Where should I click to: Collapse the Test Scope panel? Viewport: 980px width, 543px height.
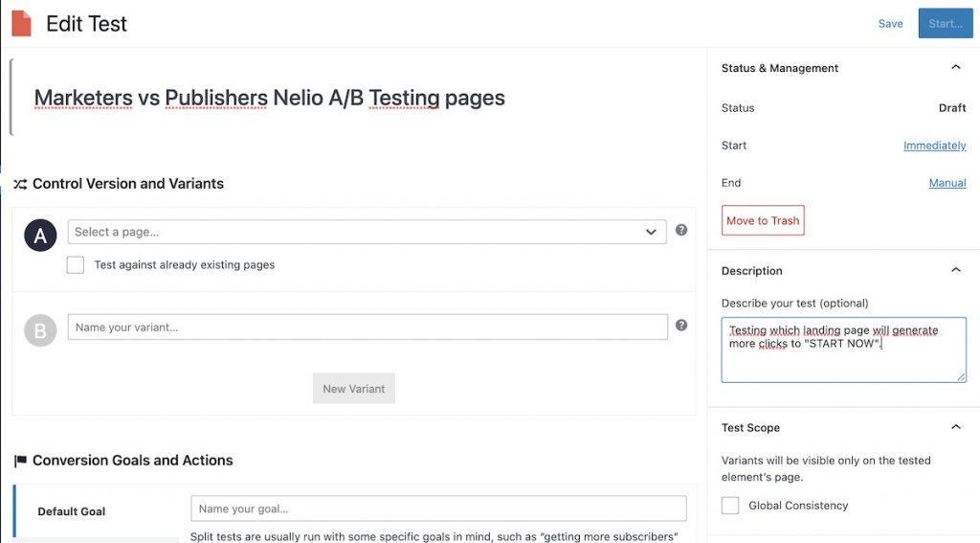[956, 427]
